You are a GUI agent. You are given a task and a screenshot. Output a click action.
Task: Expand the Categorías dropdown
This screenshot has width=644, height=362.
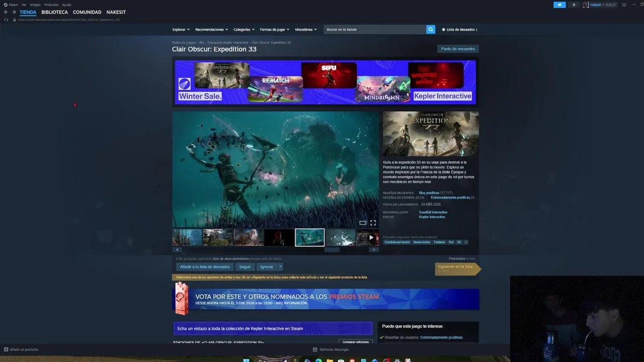(x=244, y=30)
